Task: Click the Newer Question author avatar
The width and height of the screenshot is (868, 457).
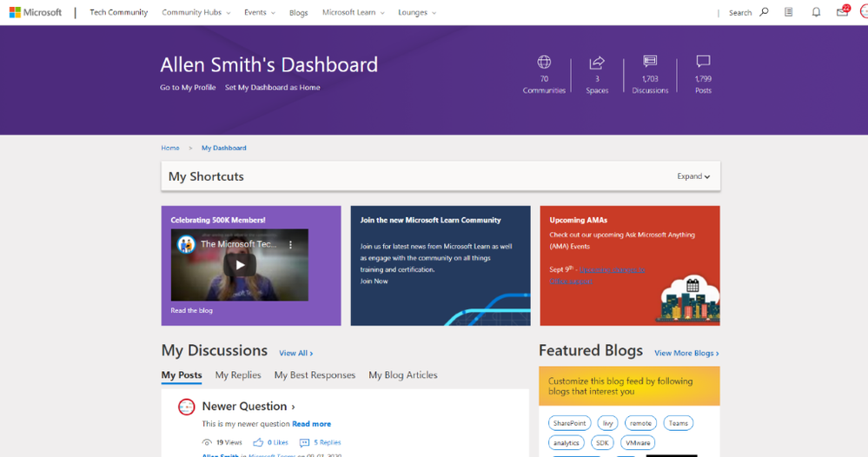Action: click(187, 407)
